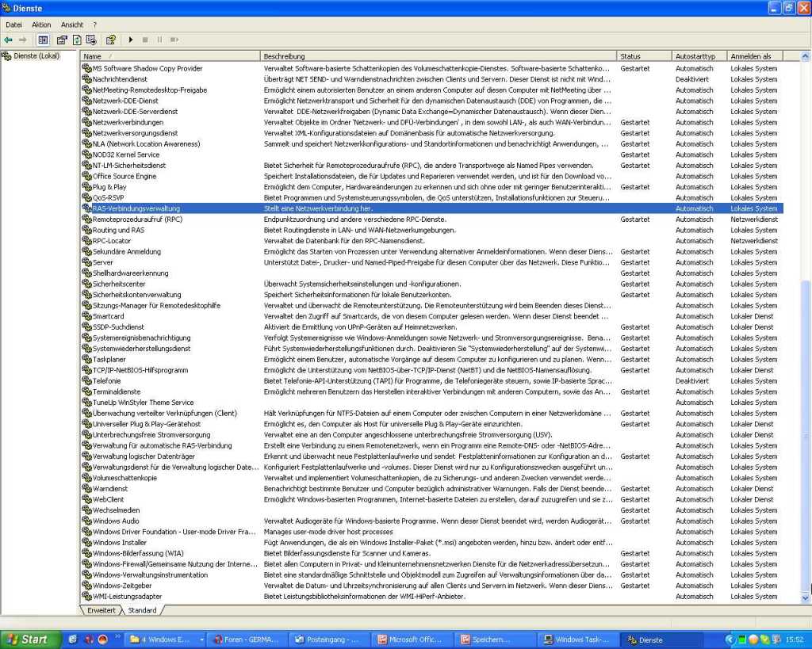
Task: Click the gear icon beside Plug & Play
Action: point(86,187)
